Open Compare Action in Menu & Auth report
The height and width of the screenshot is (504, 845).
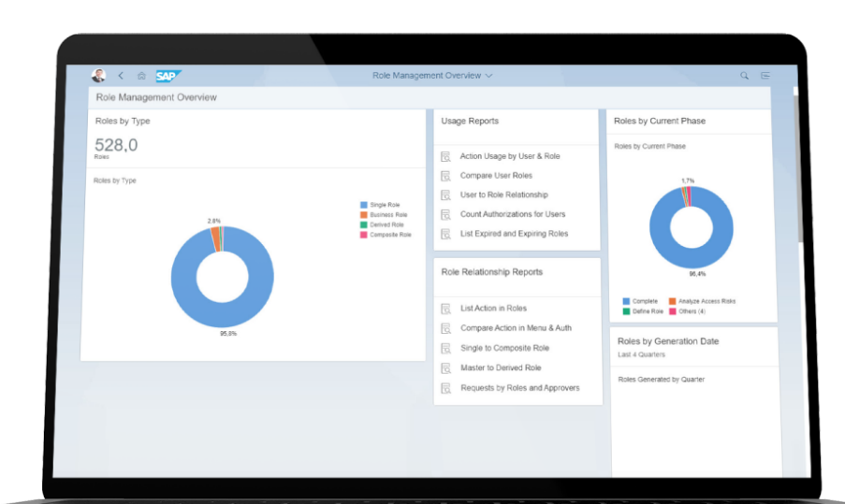(516, 328)
